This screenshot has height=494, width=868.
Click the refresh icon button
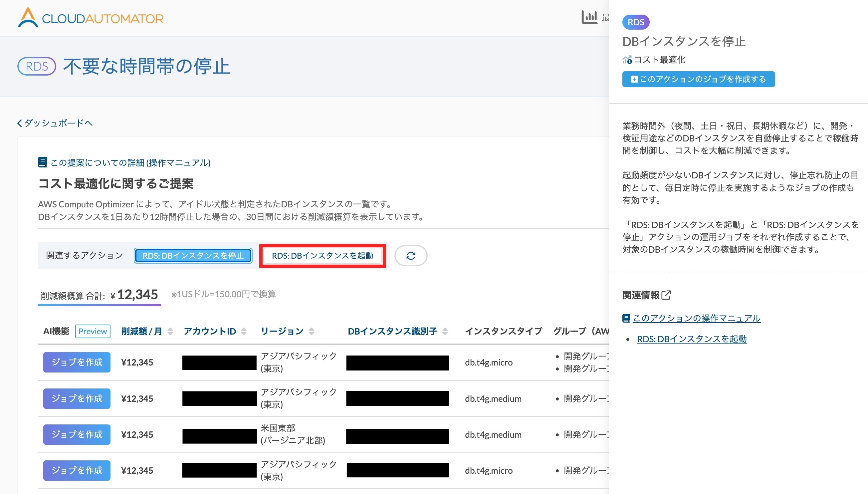(x=411, y=255)
